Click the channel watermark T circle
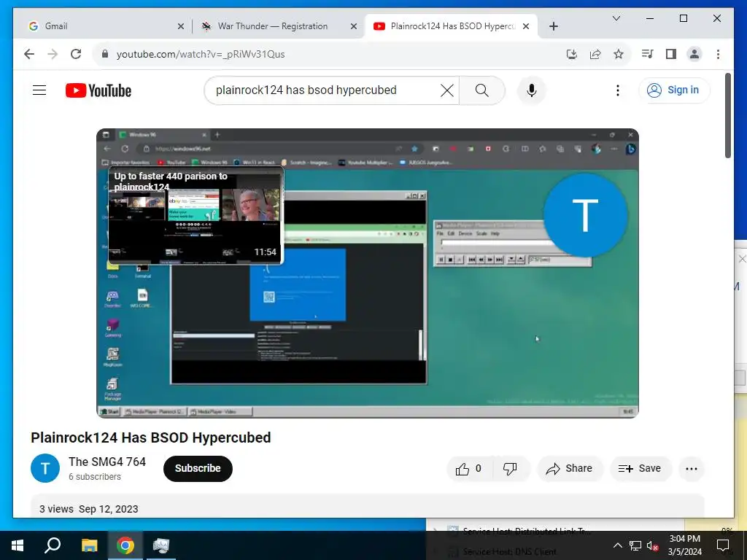 coord(586,215)
